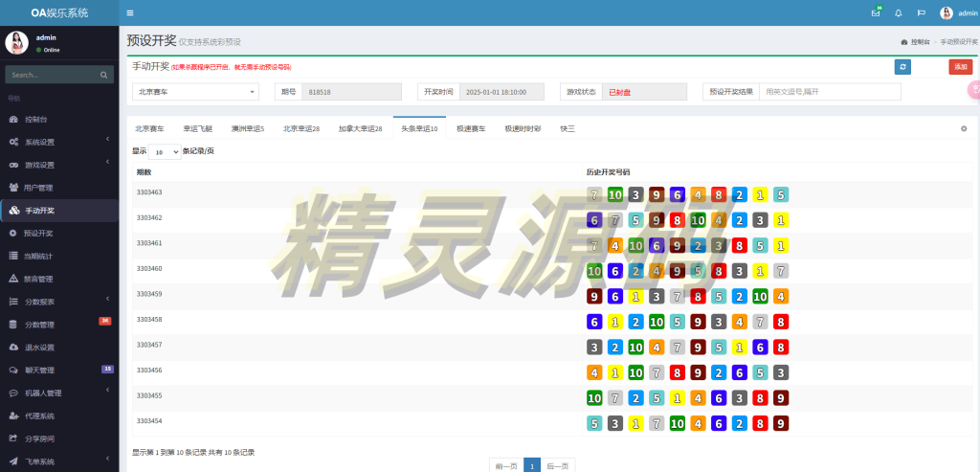Image resolution: width=980 pixels, height=472 pixels.
Task: Open 聊天管理 in sidebar
Action: click(x=59, y=371)
